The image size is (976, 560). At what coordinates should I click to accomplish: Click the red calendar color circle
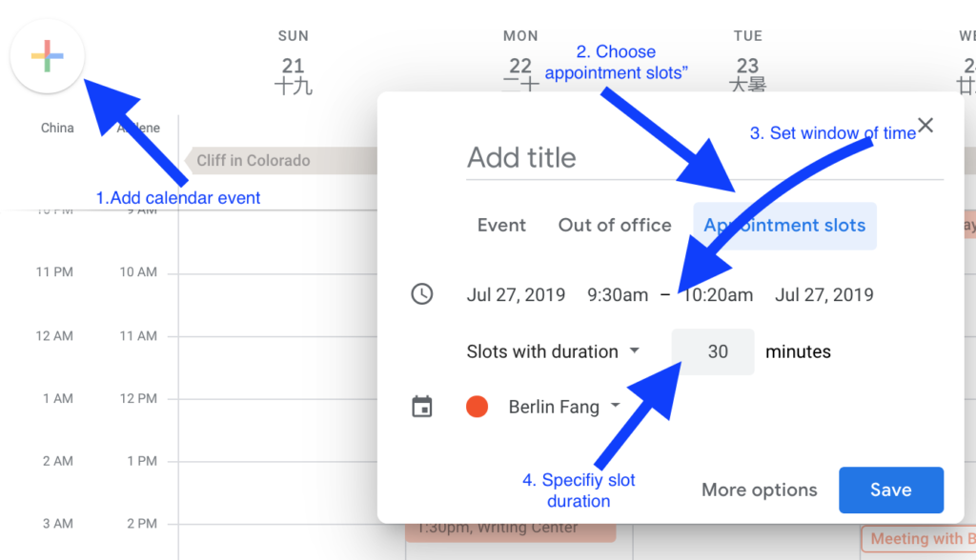477,408
